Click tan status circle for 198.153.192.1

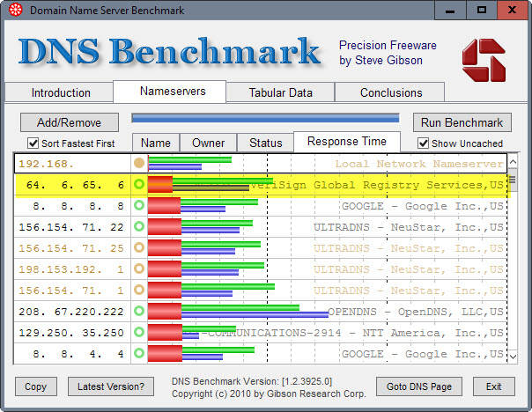click(x=139, y=269)
